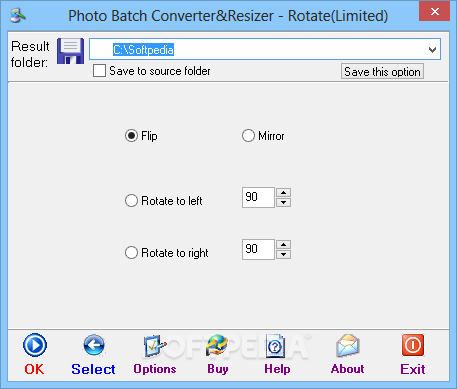457x389 pixels.
Task: Click the Exit label
Action: (413, 369)
